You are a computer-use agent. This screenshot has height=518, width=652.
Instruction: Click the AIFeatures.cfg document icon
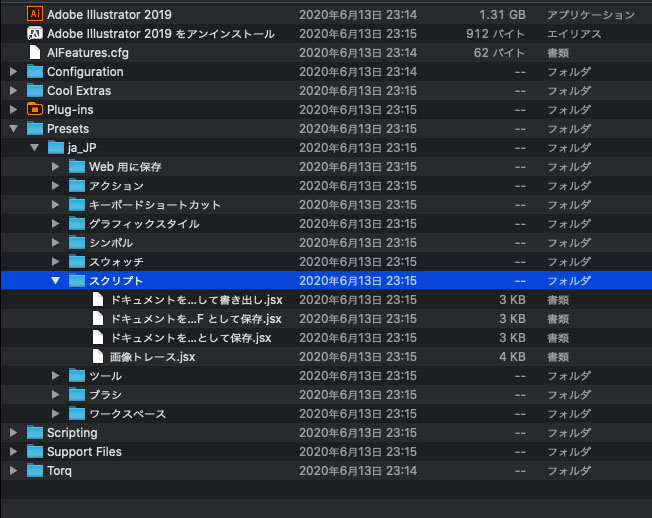35,52
